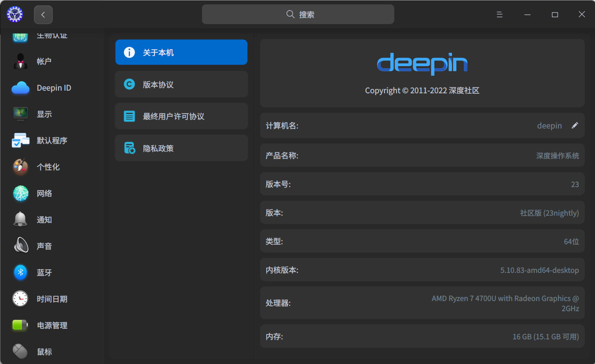Open the 显示 monitor icon
595x364 pixels.
tap(20, 114)
